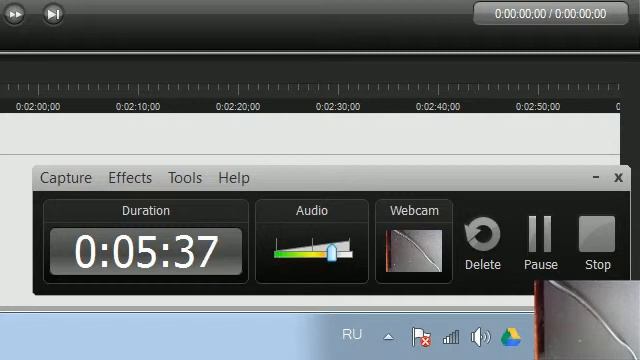Click the Audio panel label
The height and width of the screenshot is (360, 640).
pyautogui.click(x=312, y=211)
